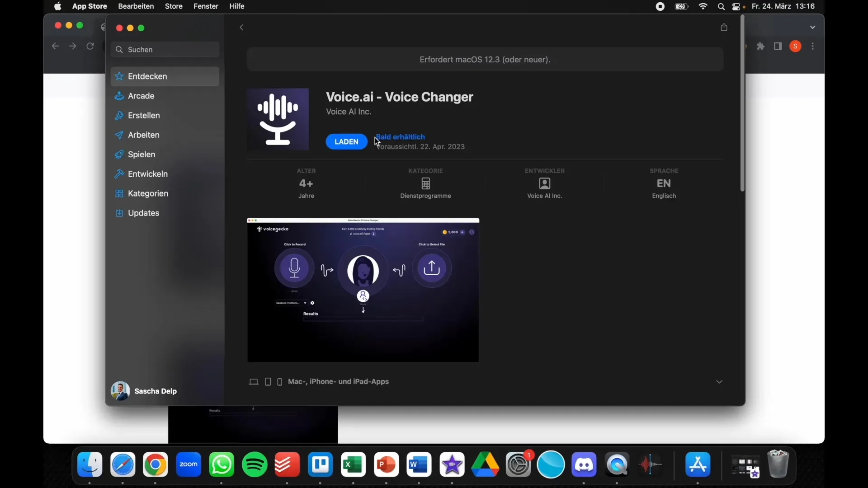Open Google Drive from the dock
868x488 pixels.
click(486, 465)
